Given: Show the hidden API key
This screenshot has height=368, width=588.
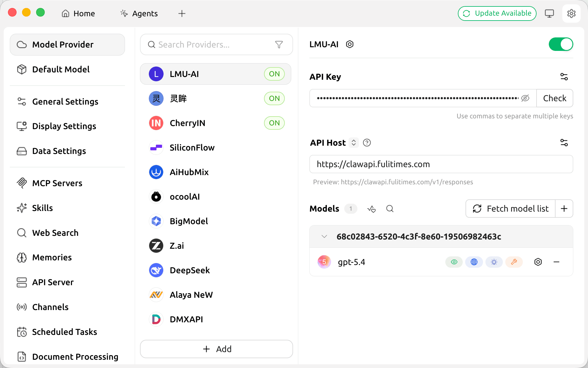Looking at the screenshot, I should point(525,98).
